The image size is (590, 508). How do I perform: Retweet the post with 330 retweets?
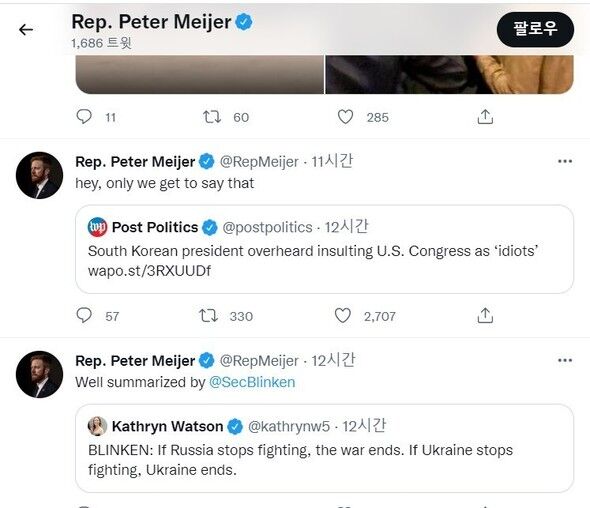click(x=208, y=316)
